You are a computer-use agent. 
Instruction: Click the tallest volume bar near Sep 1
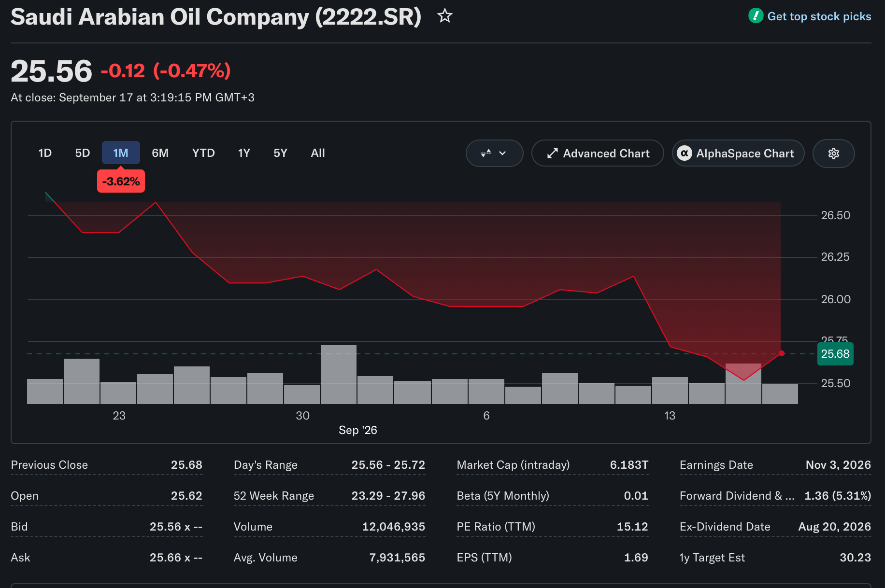339,374
